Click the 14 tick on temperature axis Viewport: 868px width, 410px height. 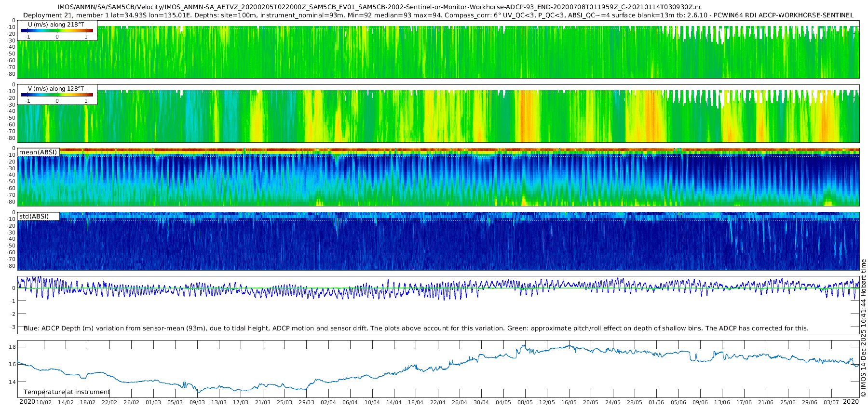(13, 382)
